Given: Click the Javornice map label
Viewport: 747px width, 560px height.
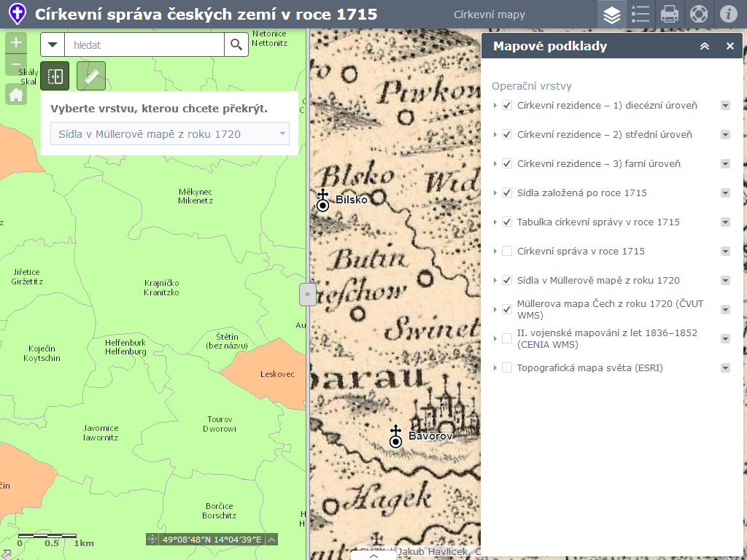Looking at the screenshot, I should (x=101, y=433).
